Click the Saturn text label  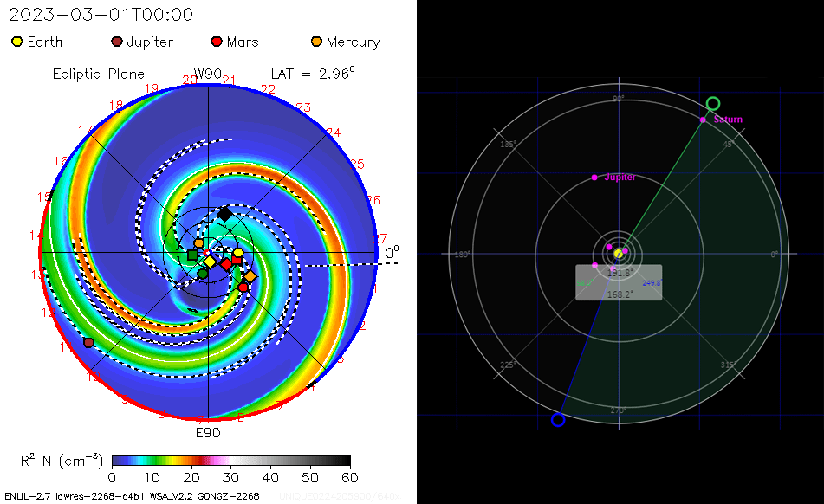728,120
